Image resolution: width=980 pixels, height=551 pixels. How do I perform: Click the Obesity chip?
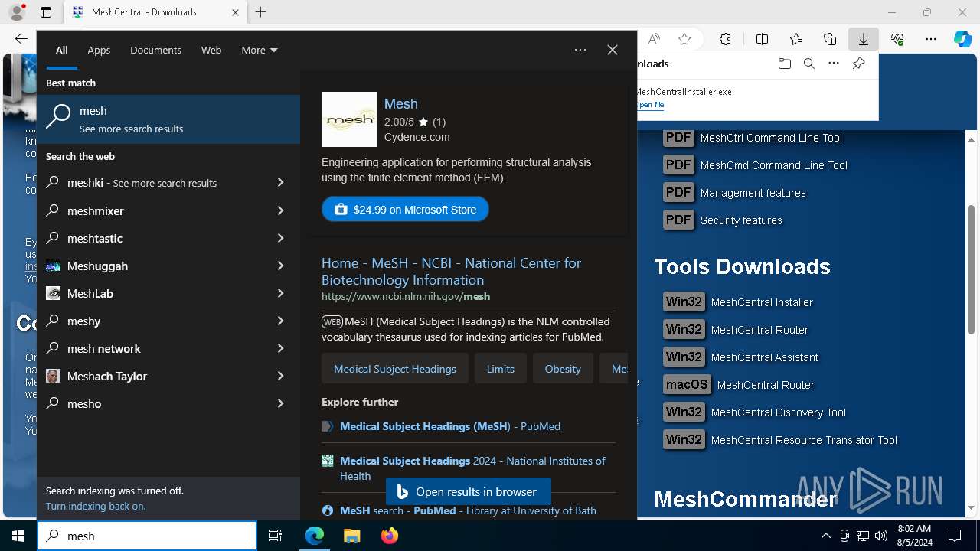563,369
